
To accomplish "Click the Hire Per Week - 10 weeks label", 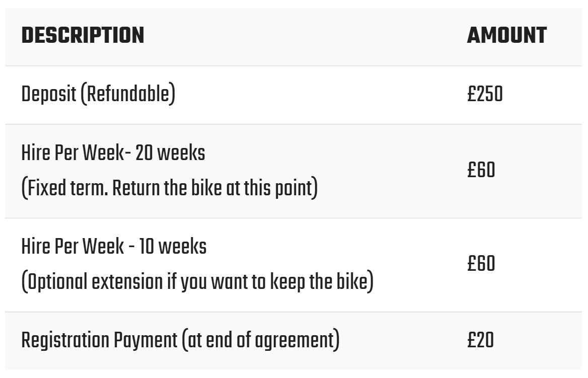I will (x=114, y=246).
